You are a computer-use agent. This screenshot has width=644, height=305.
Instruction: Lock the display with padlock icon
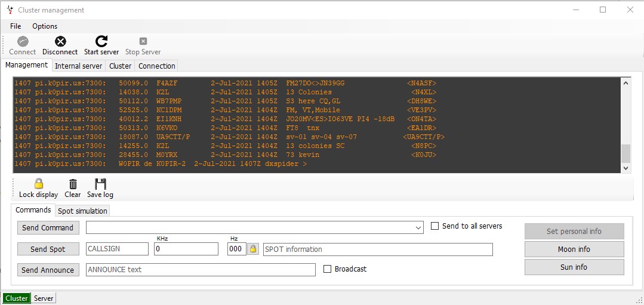tap(39, 184)
